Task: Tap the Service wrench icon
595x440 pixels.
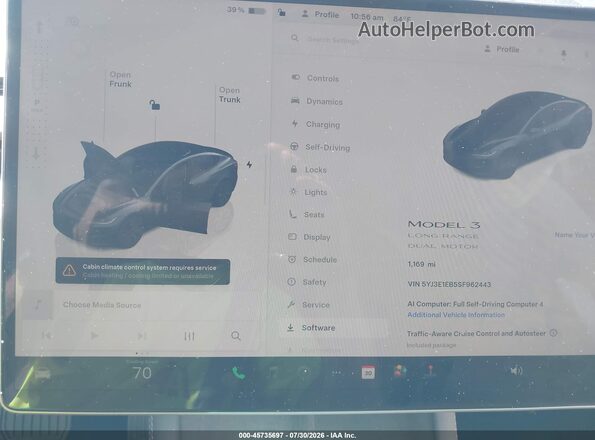Action: (291, 304)
